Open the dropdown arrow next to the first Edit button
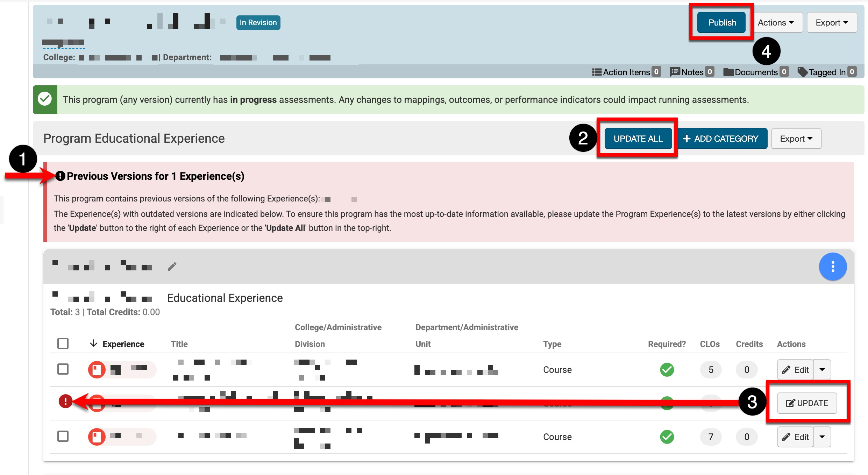The width and height of the screenshot is (868, 475). 822,370
